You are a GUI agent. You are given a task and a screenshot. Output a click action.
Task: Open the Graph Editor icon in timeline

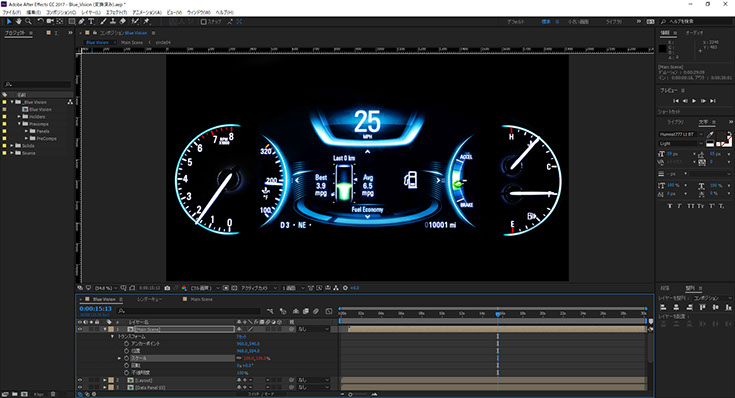329,311
